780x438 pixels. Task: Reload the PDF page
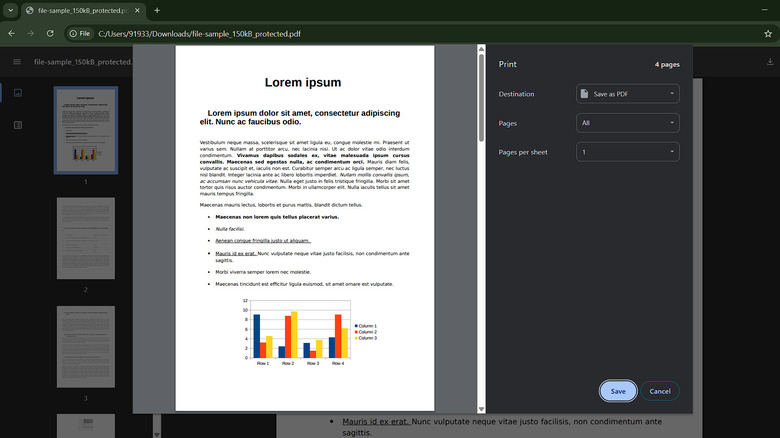[x=51, y=33]
